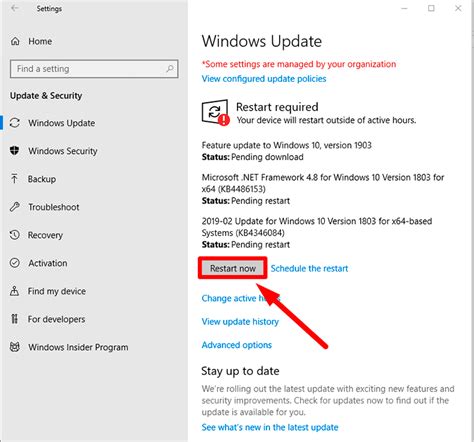474x442 pixels.
Task: Click the Windows Insider Program cat icon
Action: tap(15, 347)
